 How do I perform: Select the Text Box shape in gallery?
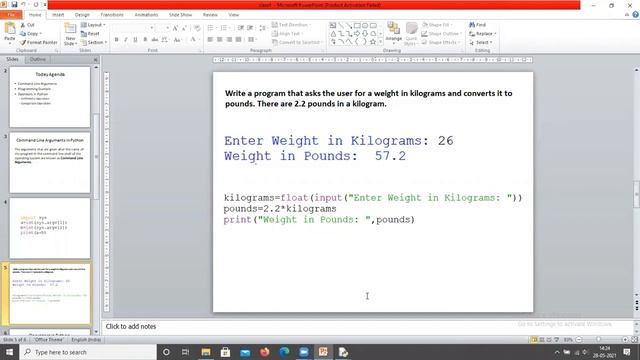coord(333,25)
